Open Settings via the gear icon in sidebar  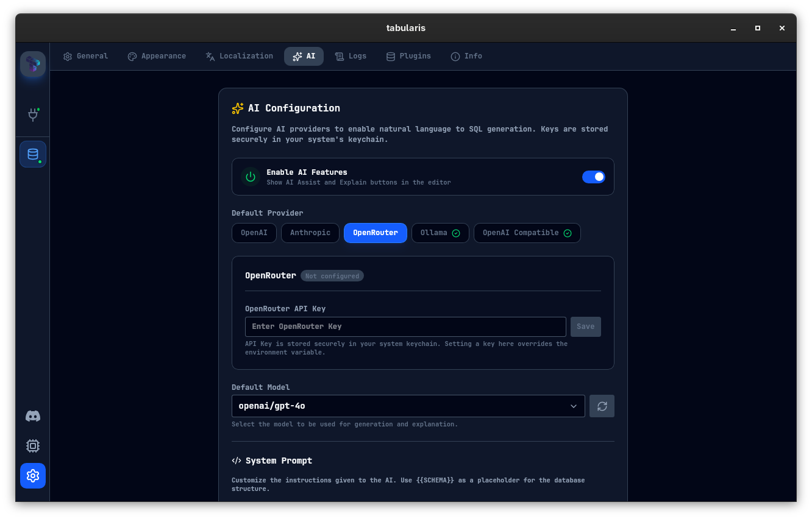(x=32, y=476)
